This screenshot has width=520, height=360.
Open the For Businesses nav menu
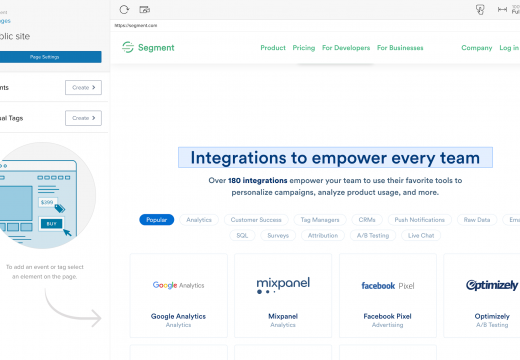[x=400, y=48]
